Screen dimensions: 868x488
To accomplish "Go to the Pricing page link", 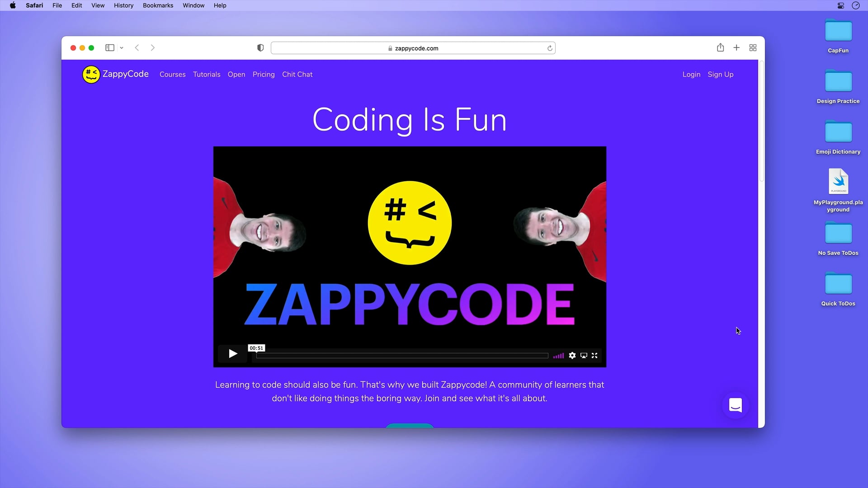I will click(x=264, y=75).
